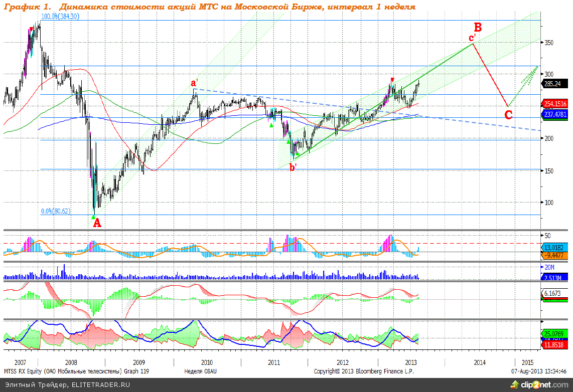Click the red 254.1516 moving average tag

coord(556,104)
